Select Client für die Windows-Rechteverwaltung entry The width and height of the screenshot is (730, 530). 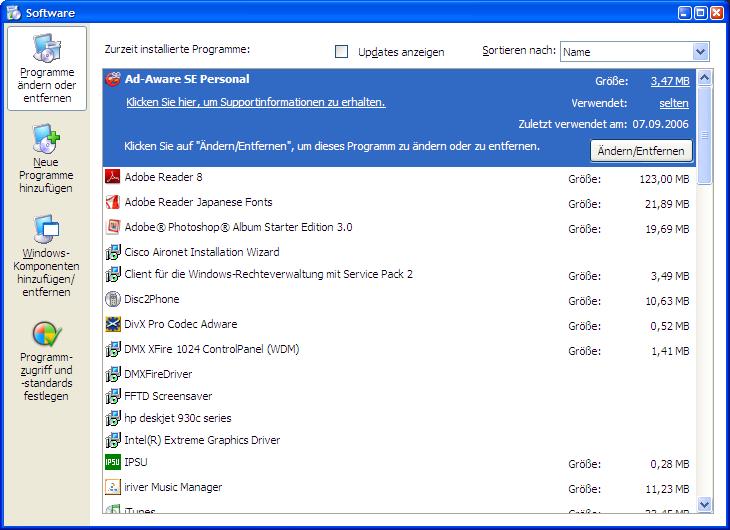coord(269,274)
